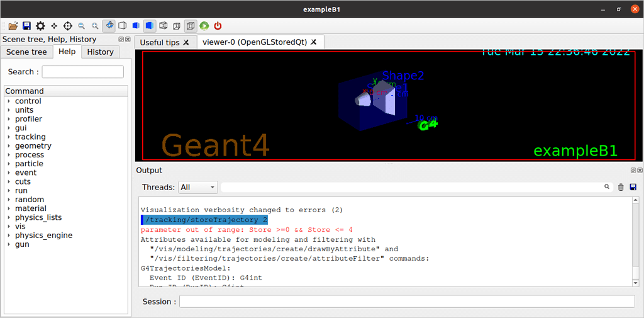Open viewer properties with the gear icon
This screenshot has height=318, width=644.
click(x=40, y=26)
